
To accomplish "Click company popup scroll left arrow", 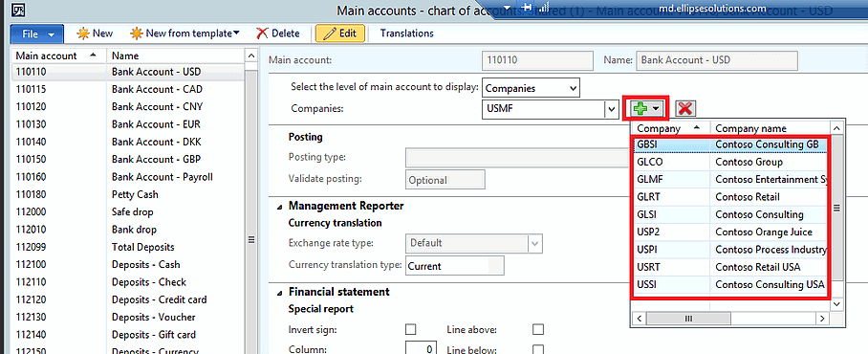I will (x=640, y=320).
